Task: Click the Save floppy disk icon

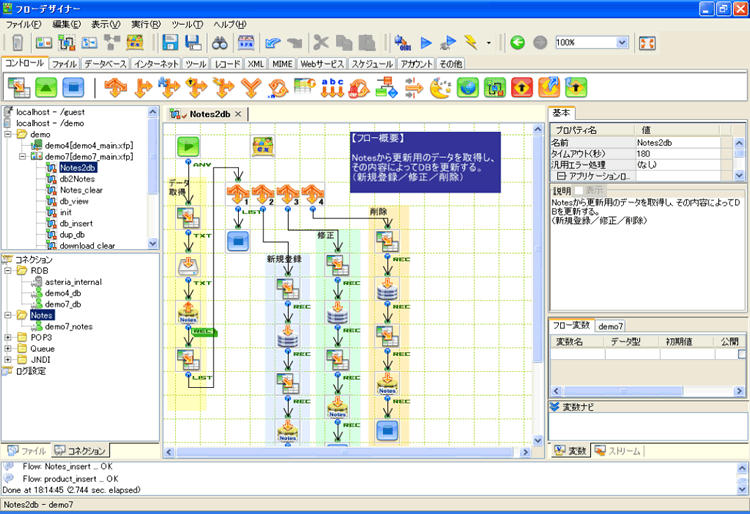Action: click(x=170, y=43)
